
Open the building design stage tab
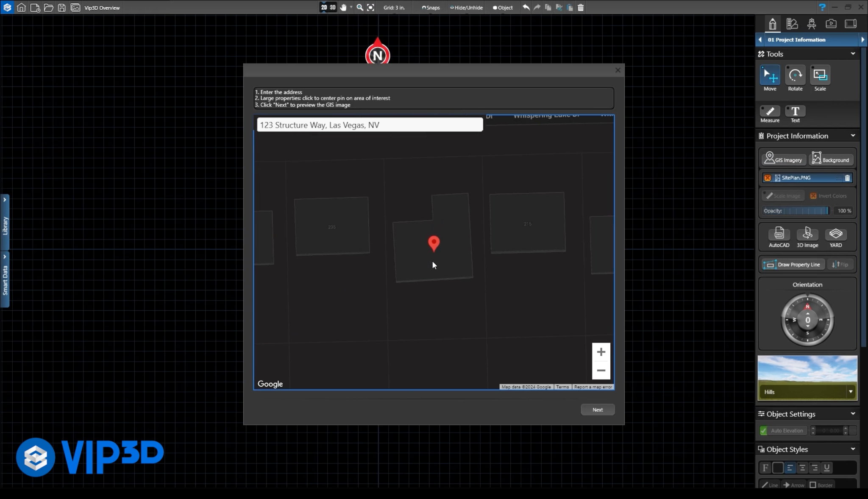click(772, 24)
